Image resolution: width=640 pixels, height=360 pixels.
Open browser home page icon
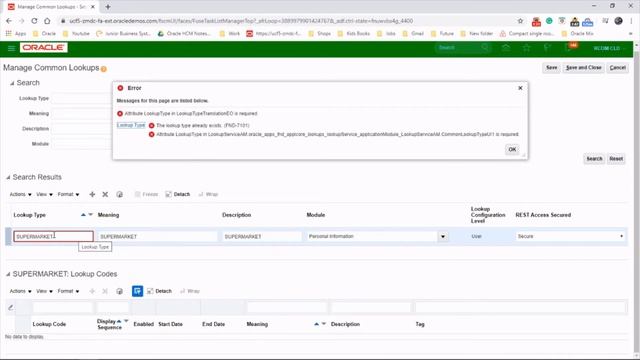pyautogui.click(x=47, y=21)
